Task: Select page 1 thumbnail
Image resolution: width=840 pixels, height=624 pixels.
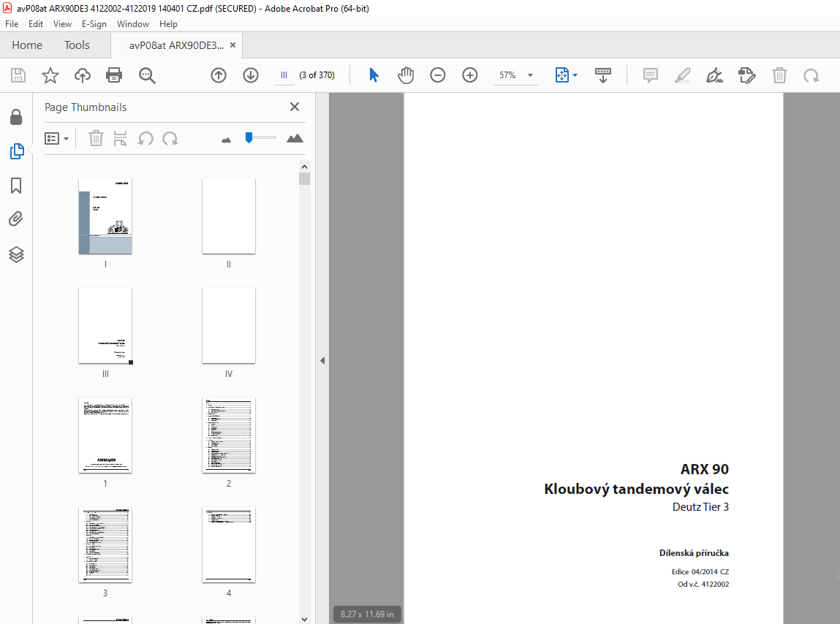Action: pos(105,435)
